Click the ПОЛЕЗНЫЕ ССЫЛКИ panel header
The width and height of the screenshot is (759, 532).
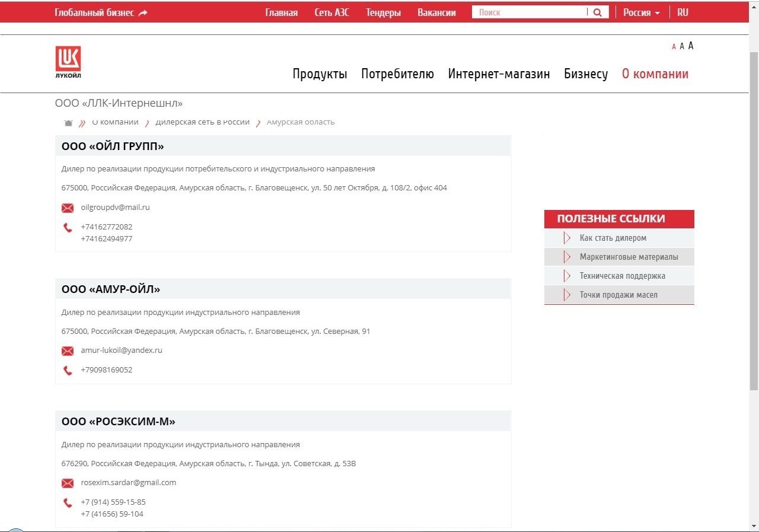pyautogui.click(x=619, y=219)
